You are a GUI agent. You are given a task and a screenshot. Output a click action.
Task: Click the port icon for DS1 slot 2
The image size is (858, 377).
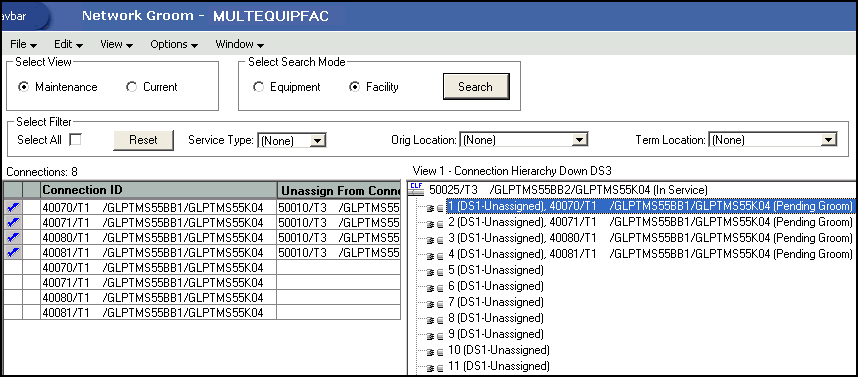coord(435,223)
